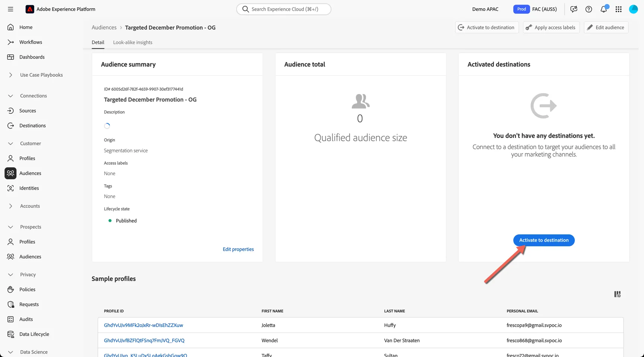Select the Detail tab
Viewport: 644px width, 357px height.
pyautogui.click(x=98, y=42)
